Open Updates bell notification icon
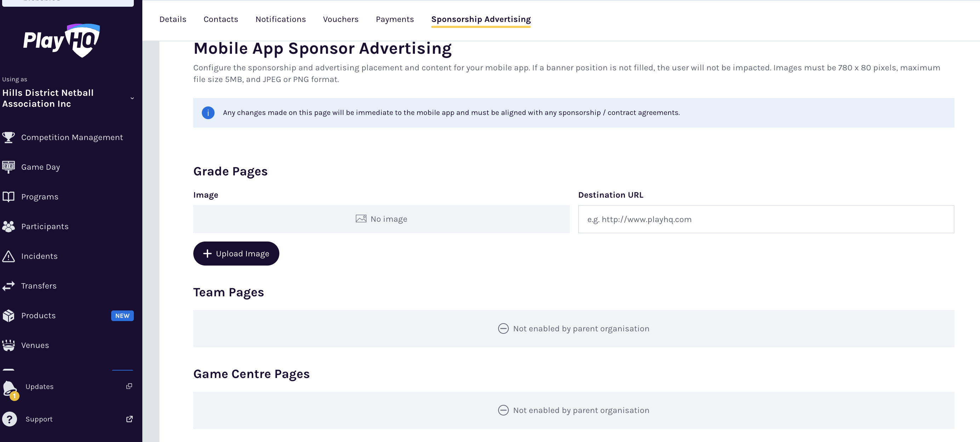 [10, 388]
